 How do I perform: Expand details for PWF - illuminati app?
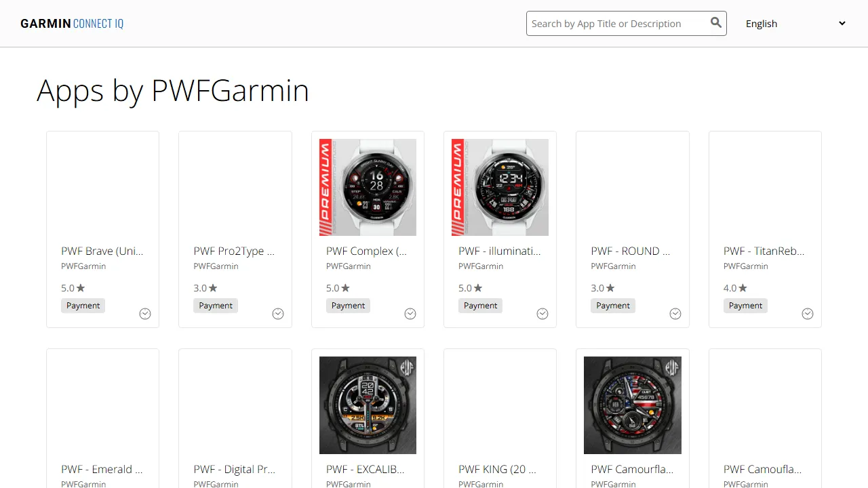(x=542, y=313)
